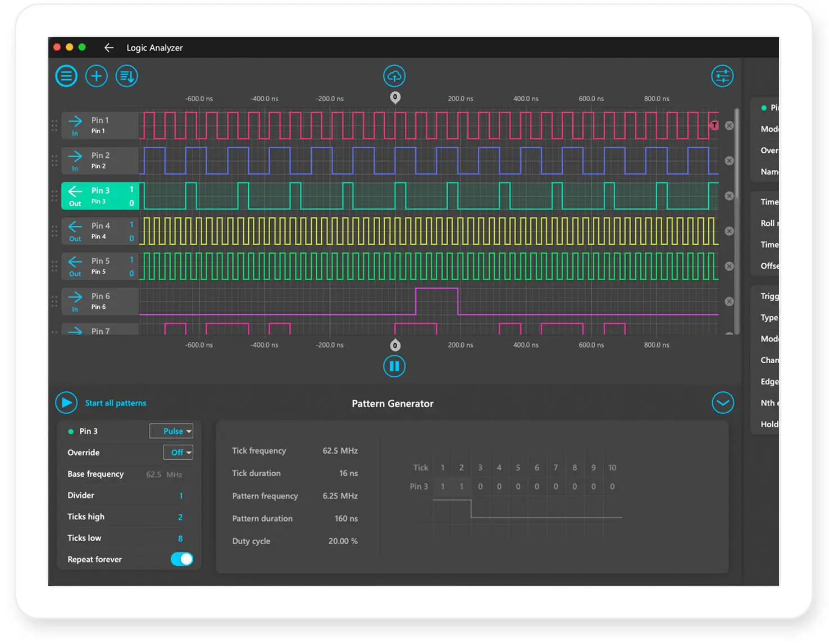Select the Pin 5 channel row
The width and height of the screenshot is (829, 644).
coord(101,266)
